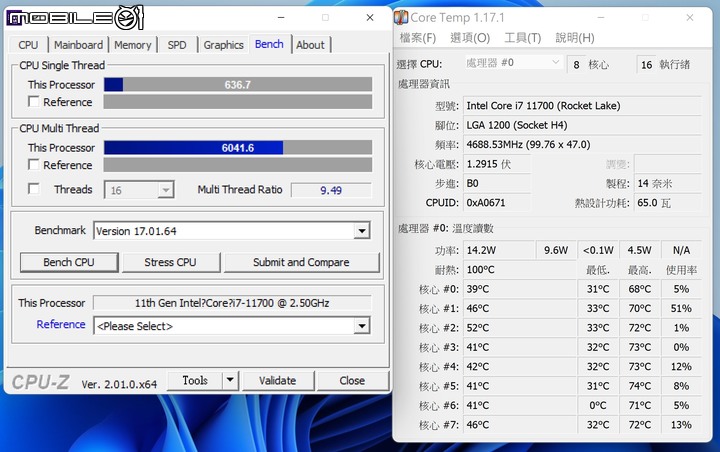The image size is (720, 452).
Task: Click the power reading 14.2W
Action: point(499,250)
